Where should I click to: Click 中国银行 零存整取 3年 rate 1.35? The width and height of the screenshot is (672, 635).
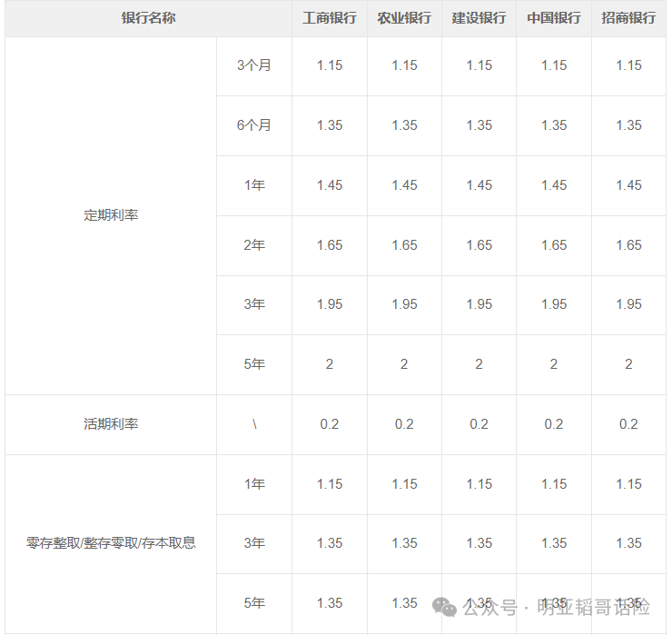(x=554, y=543)
